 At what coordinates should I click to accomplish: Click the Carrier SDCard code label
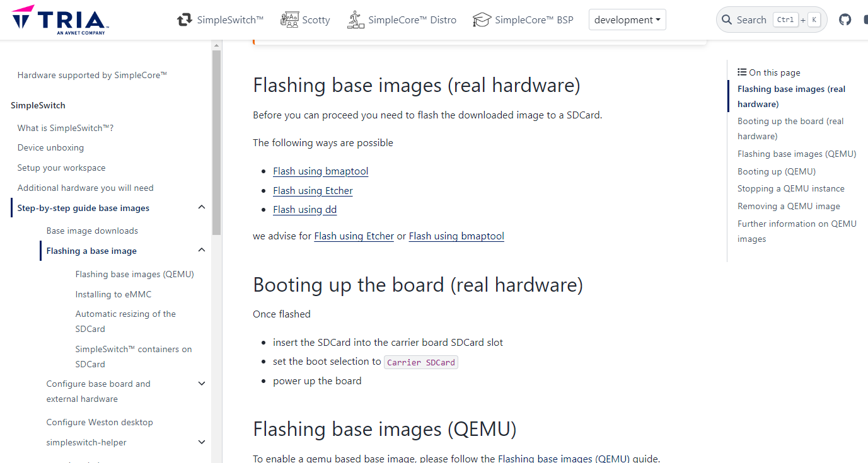pos(421,362)
